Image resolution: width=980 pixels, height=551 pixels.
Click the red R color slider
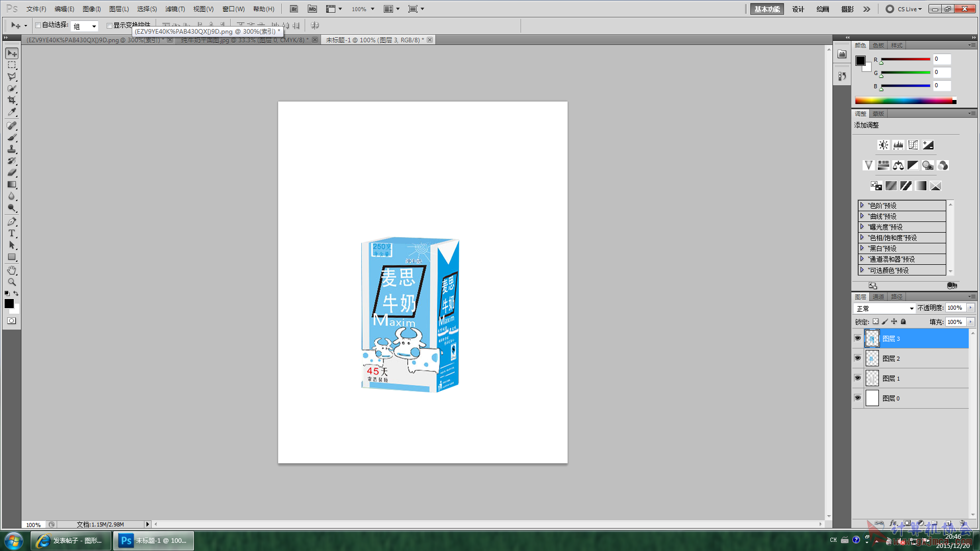point(905,59)
